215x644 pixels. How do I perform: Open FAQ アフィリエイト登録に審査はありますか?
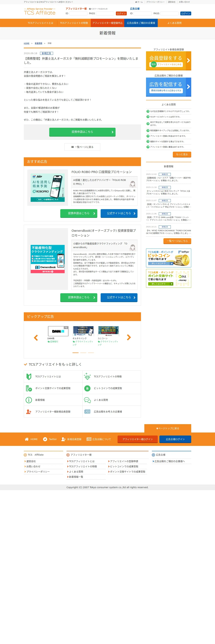(x=167, y=147)
